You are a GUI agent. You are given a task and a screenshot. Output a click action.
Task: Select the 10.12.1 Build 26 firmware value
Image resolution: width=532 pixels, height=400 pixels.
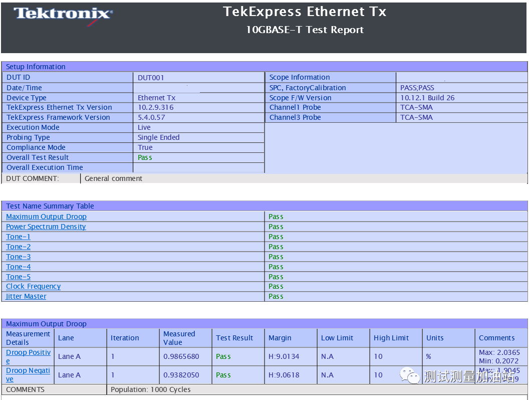click(x=427, y=98)
